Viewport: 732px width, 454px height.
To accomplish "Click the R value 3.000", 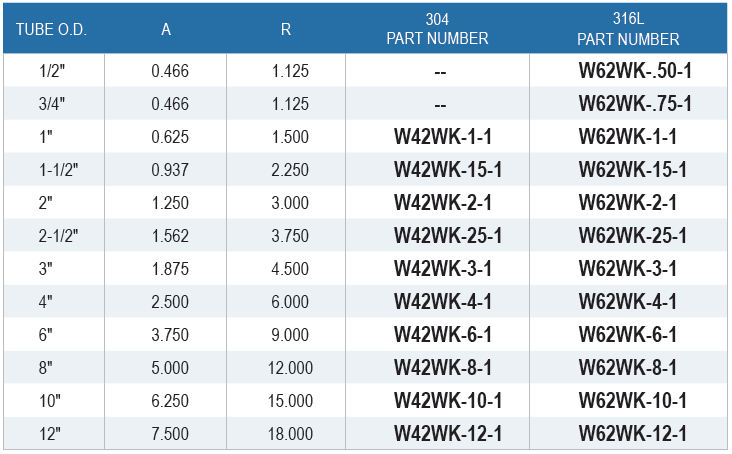I will (290, 203).
